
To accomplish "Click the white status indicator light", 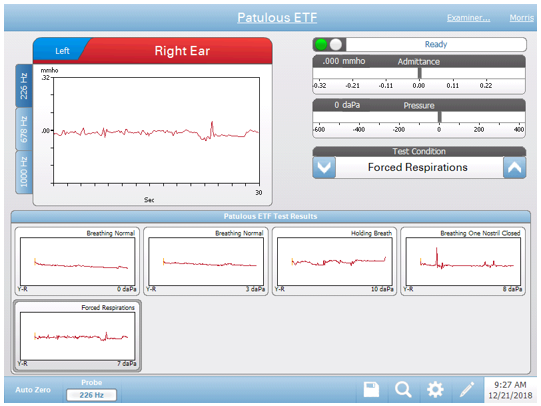I will 336,44.
